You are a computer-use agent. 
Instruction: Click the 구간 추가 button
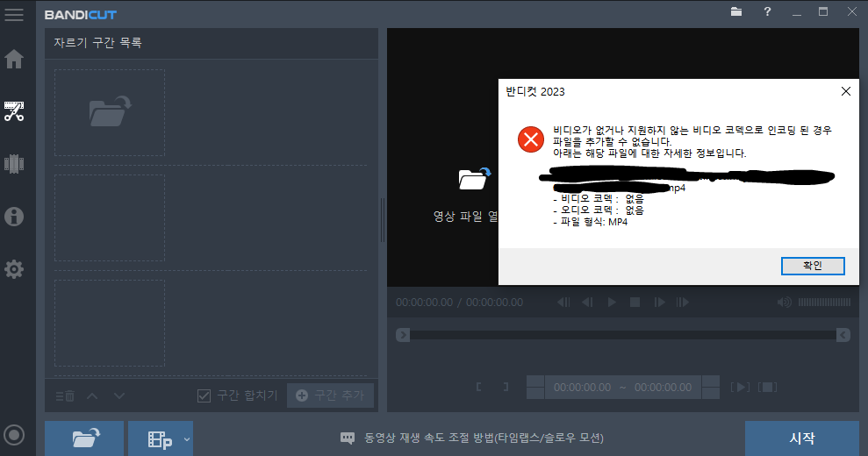pos(331,395)
